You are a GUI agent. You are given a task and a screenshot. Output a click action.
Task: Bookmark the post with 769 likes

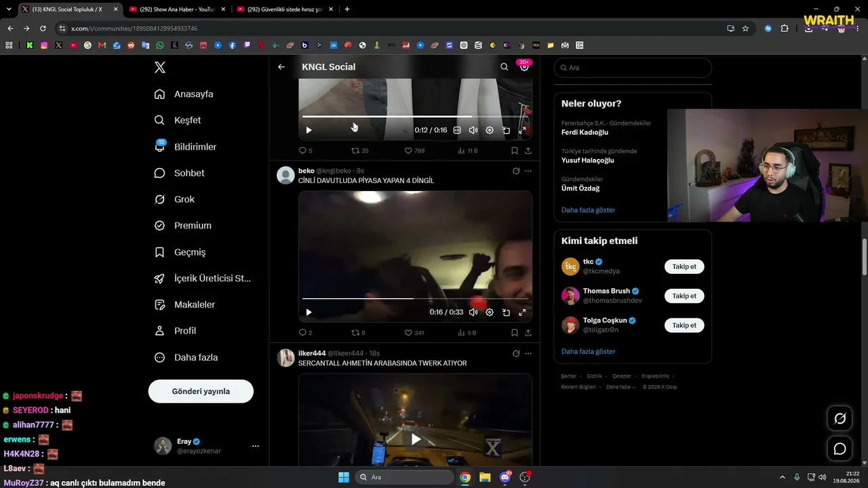(x=515, y=150)
